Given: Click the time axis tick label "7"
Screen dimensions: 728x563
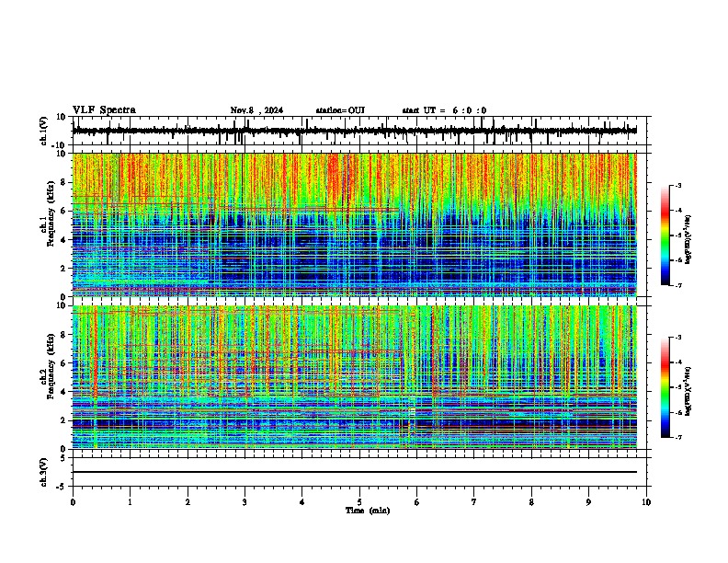Looking at the screenshot, I should [474, 502].
